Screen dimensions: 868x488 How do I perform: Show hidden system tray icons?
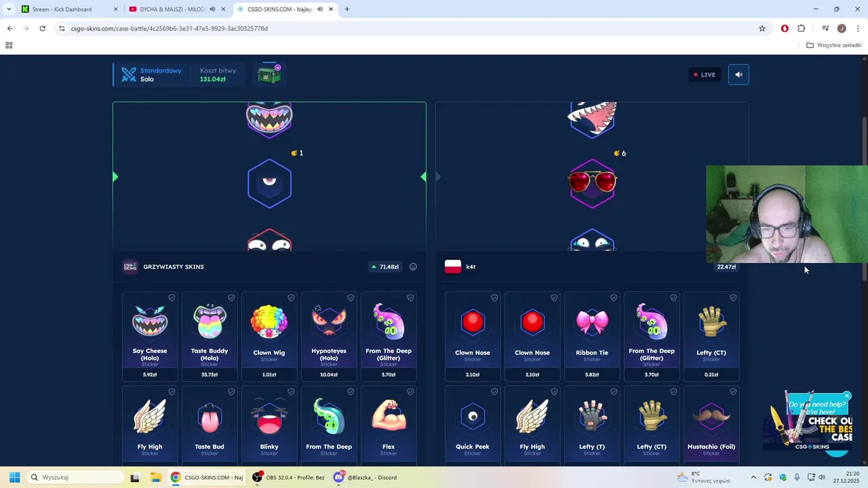tap(754, 477)
